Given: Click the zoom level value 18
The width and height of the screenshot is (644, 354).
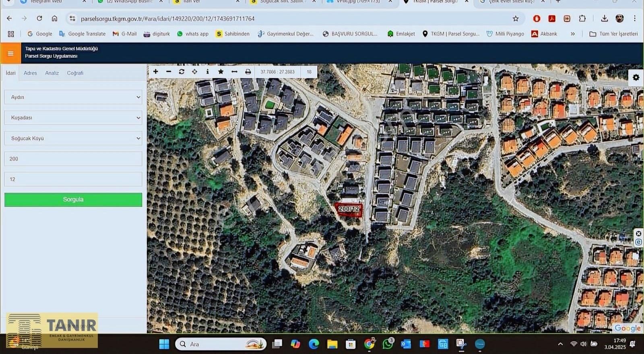Looking at the screenshot, I should coord(309,72).
